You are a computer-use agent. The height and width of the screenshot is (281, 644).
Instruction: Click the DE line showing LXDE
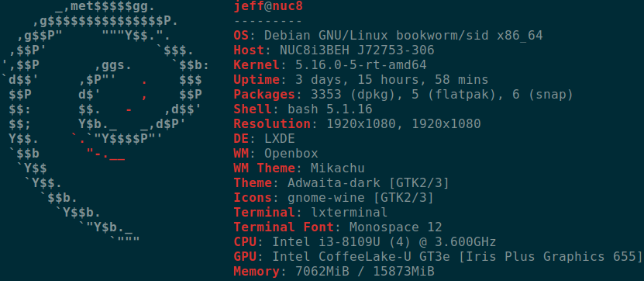pyautogui.click(x=264, y=139)
